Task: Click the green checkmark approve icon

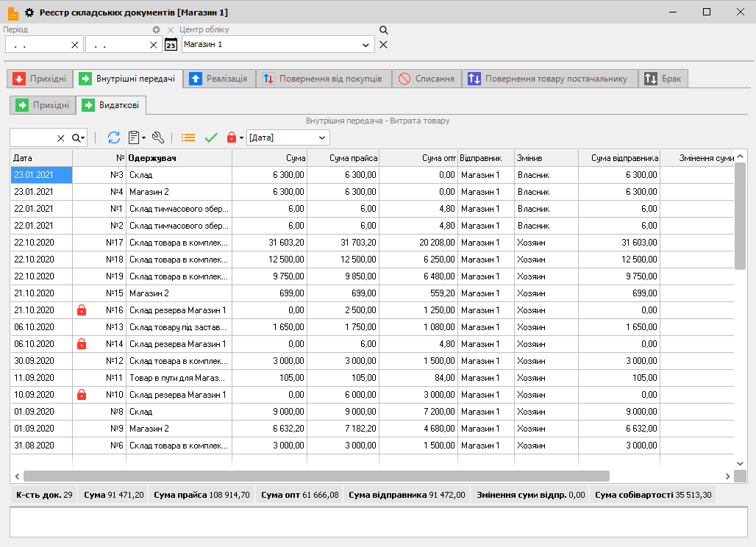Action: 211,137
